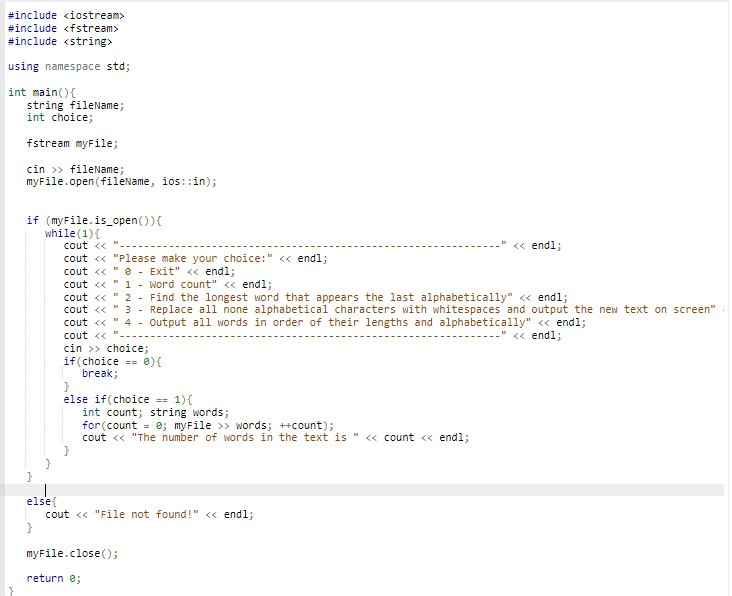This screenshot has height=596, width=732.
Task: Click the 'myFile.close();' line
Action: point(72,554)
